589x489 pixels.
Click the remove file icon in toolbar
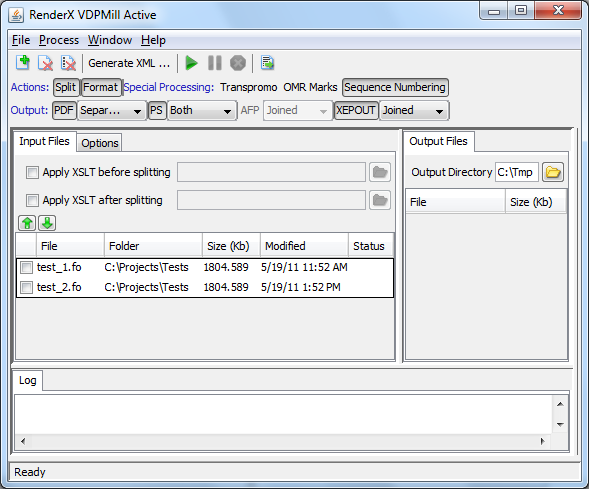[45, 63]
